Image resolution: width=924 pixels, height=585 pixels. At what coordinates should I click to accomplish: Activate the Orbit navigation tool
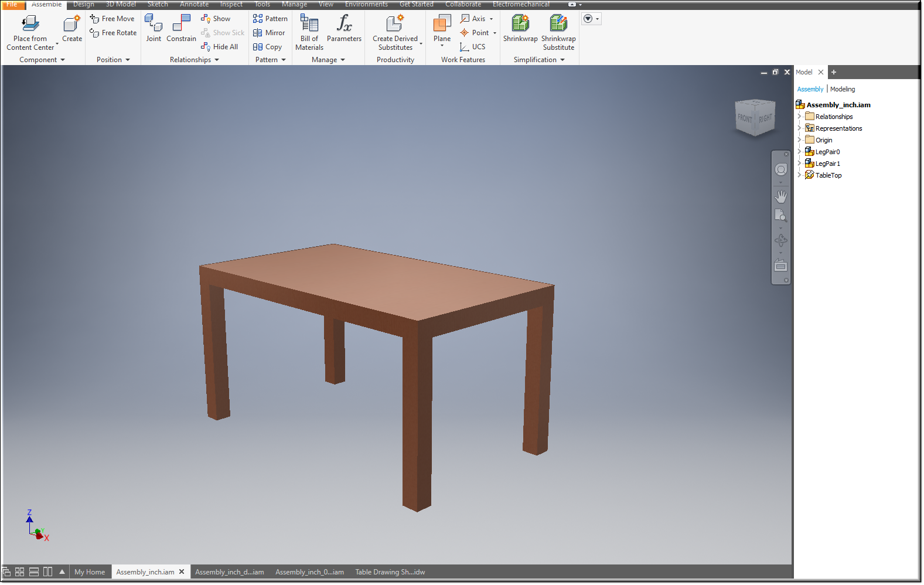pos(781,240)
